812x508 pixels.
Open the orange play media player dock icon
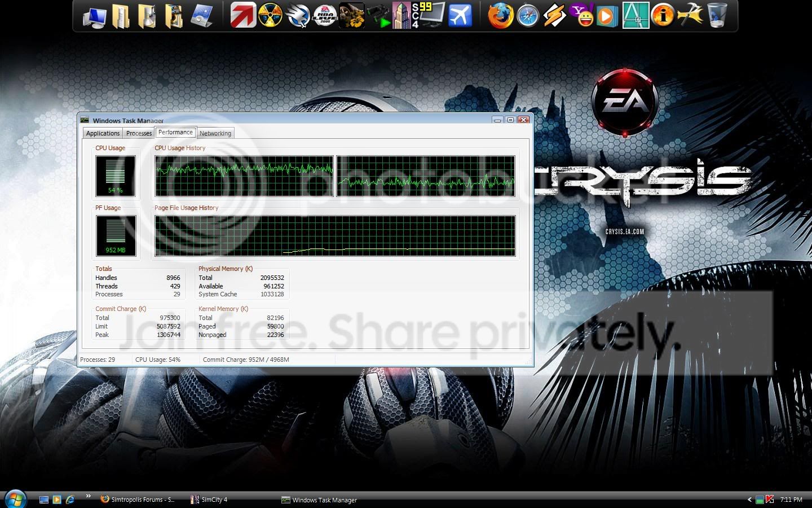tap(607, 15)
